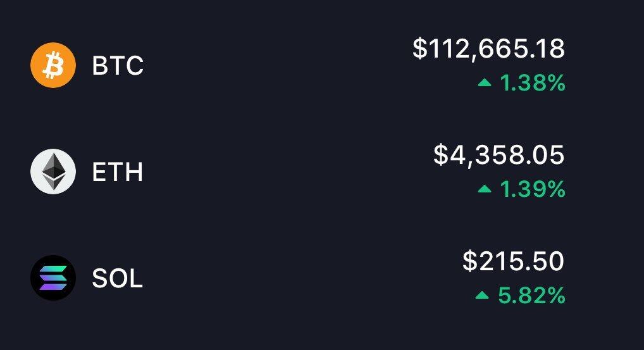
Task: Click the $4,358.05 Ethereum price
Action: pos(499,155)
